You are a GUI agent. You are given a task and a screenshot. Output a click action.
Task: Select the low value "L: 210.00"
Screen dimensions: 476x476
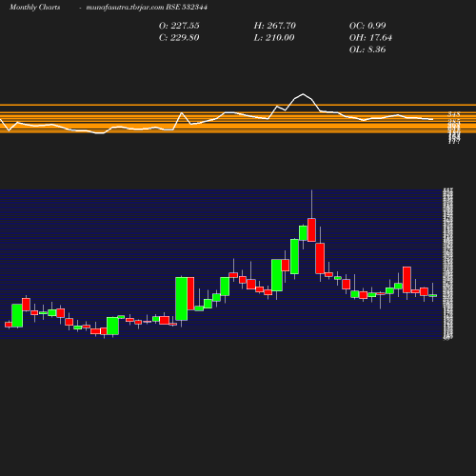(x=274, y=38)
